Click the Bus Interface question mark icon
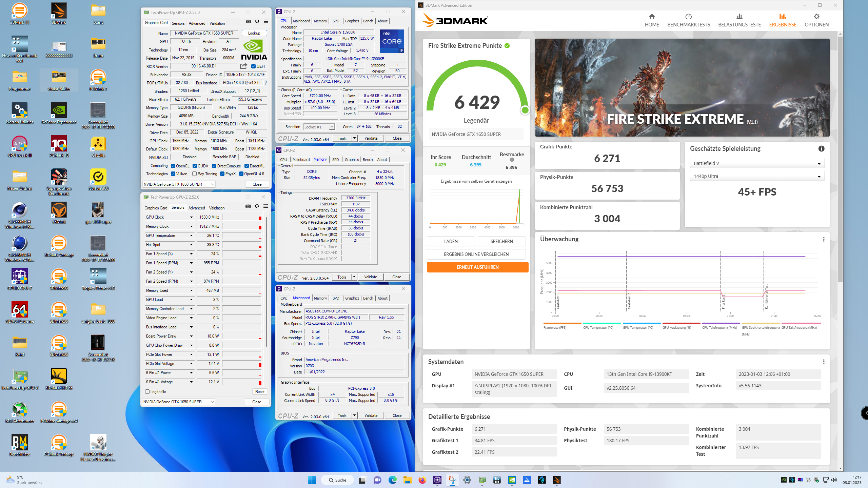 [x=266, y=83]
